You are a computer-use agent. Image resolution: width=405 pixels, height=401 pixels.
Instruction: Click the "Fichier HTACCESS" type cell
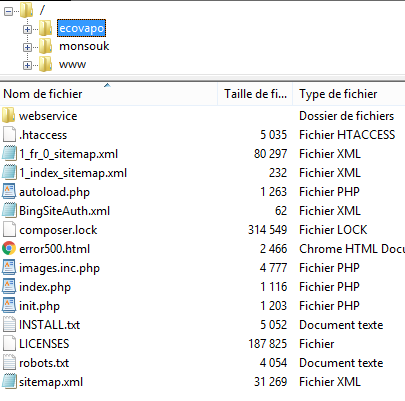point(347,135)
